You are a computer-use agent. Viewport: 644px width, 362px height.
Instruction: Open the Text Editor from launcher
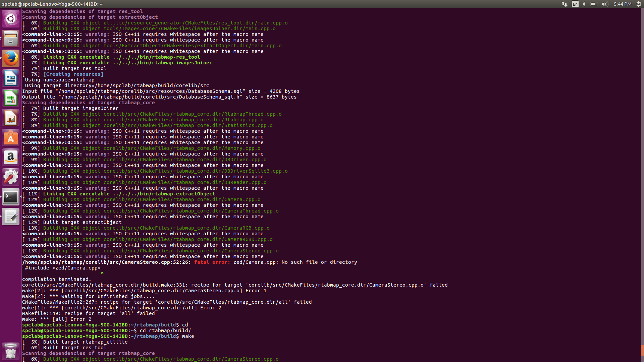click(11, 217)
